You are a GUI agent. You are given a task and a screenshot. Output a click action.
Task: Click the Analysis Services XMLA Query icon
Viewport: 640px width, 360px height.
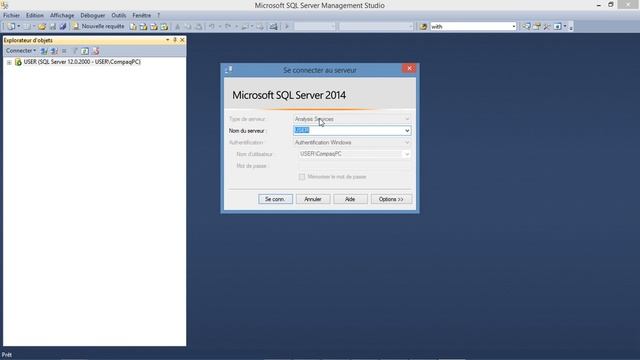click(x=164, y=27)
